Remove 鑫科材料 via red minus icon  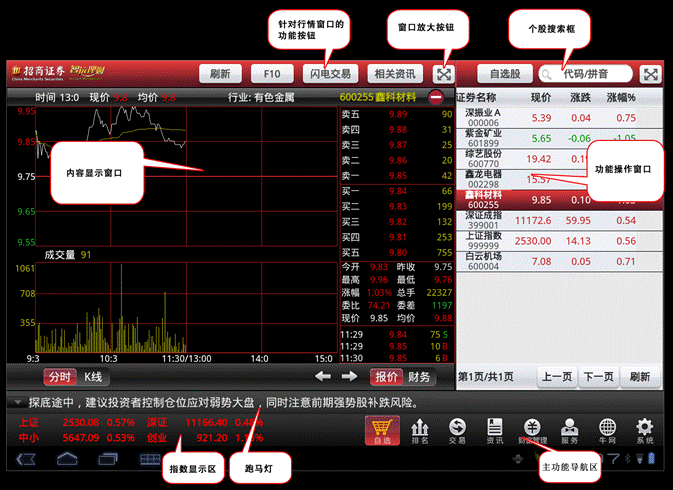(436, 97)
